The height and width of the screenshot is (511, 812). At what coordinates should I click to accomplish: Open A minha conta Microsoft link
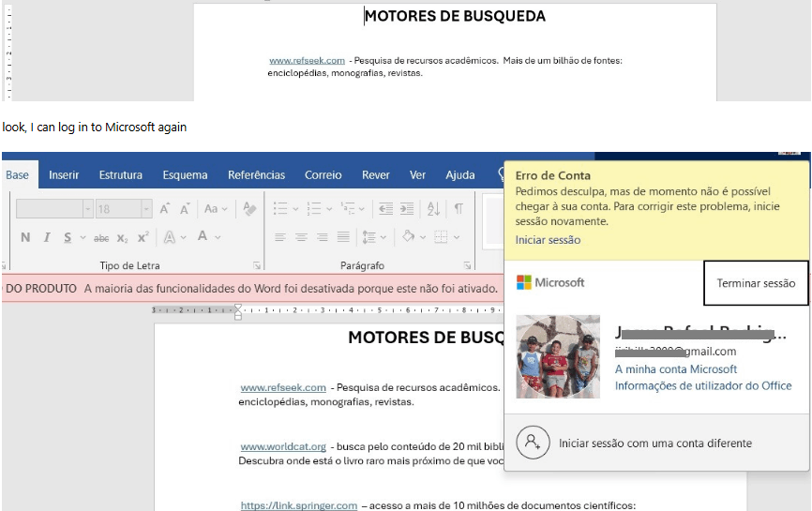tap(676, 369)
